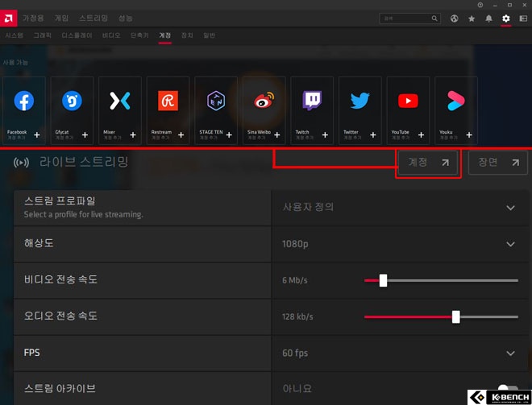Select the STAGE TEN account icon
This screenshot has width=532, height=405.
216,101
